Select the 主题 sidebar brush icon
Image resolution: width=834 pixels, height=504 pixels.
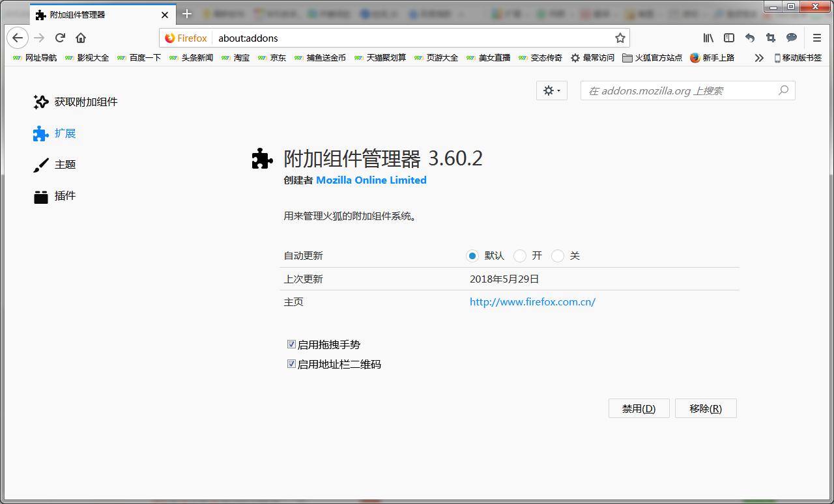coord(40,164)
